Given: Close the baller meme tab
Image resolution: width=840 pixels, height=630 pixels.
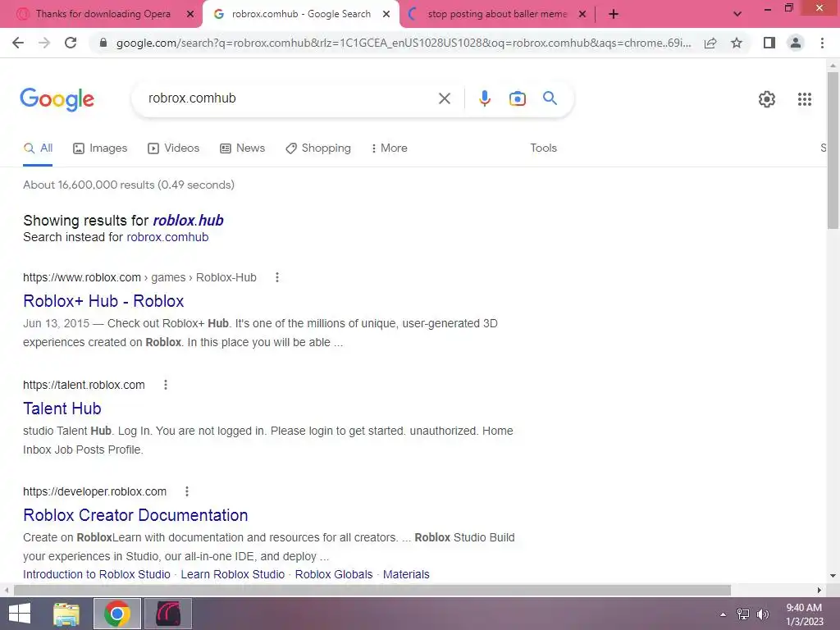Looking at the screenshot, I should coord(582,14).
